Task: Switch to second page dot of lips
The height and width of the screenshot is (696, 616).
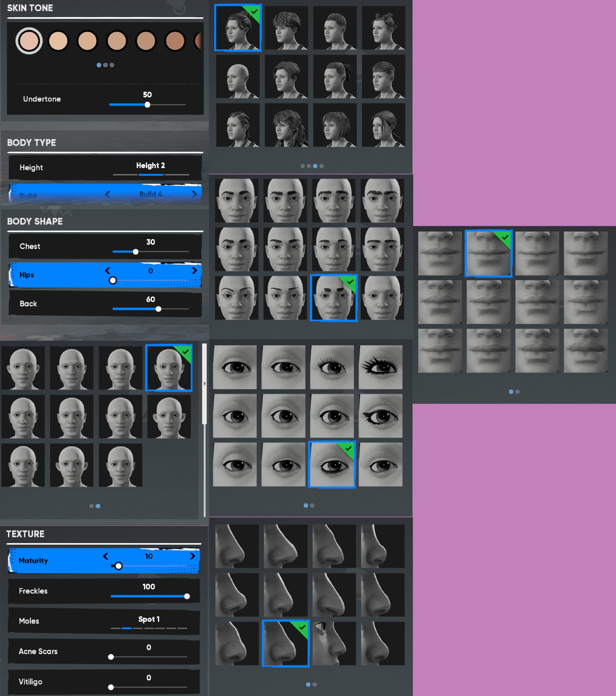Action: point(518,392)
